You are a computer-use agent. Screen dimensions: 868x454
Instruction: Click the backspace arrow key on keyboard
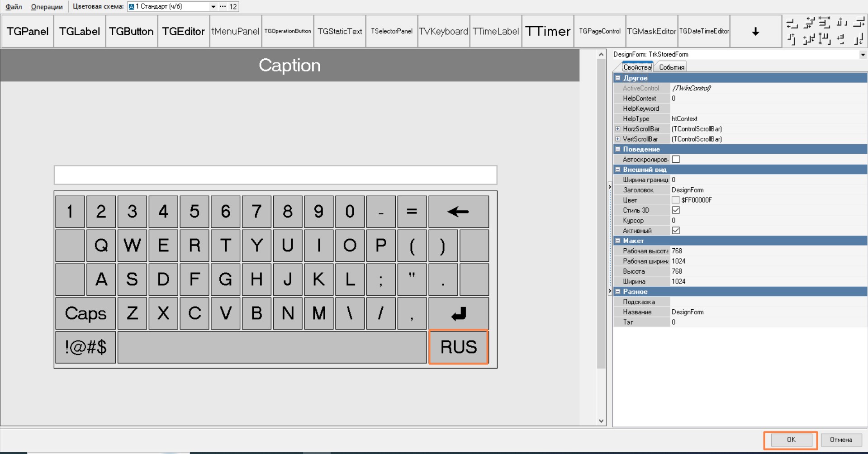pyautogui.click(x=458, y=212)
